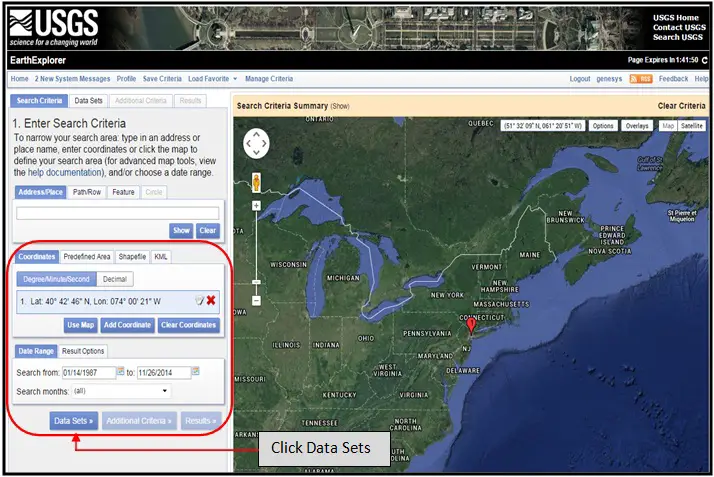Open Manage Criteria

pyautogui.click(x=269, y=79)
